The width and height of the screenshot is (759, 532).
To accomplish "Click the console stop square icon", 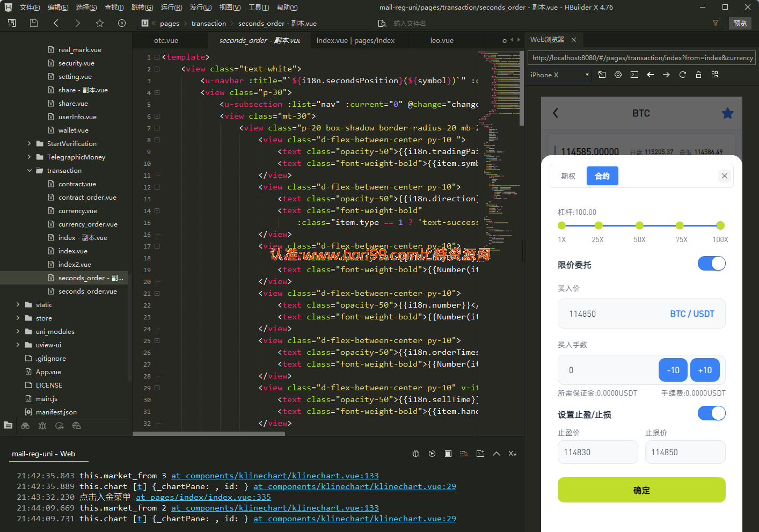I will pos(448,454).
